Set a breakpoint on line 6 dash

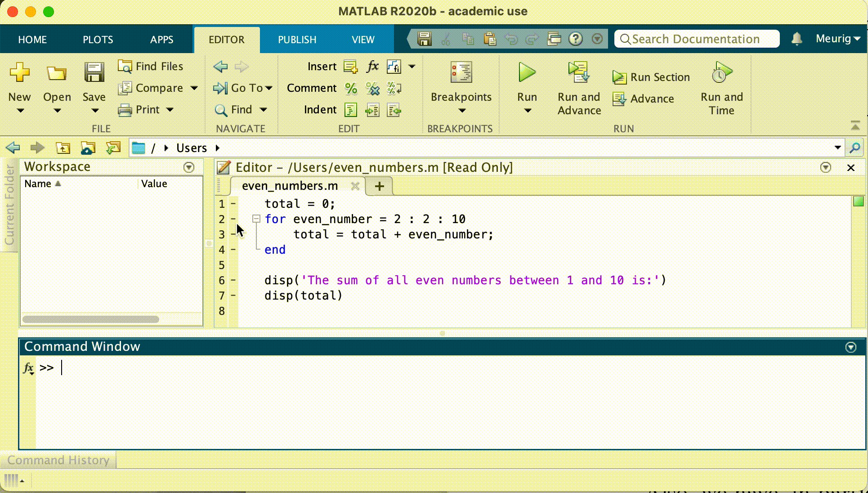pyautogui.click(x=233, y=280)
